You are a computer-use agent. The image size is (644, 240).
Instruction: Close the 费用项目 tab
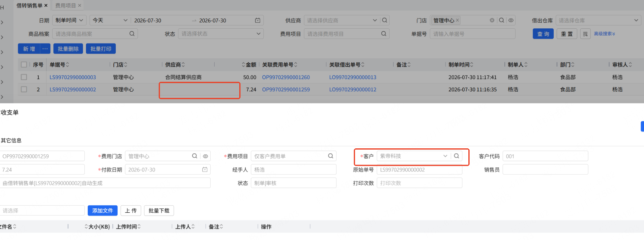[79, 6]
